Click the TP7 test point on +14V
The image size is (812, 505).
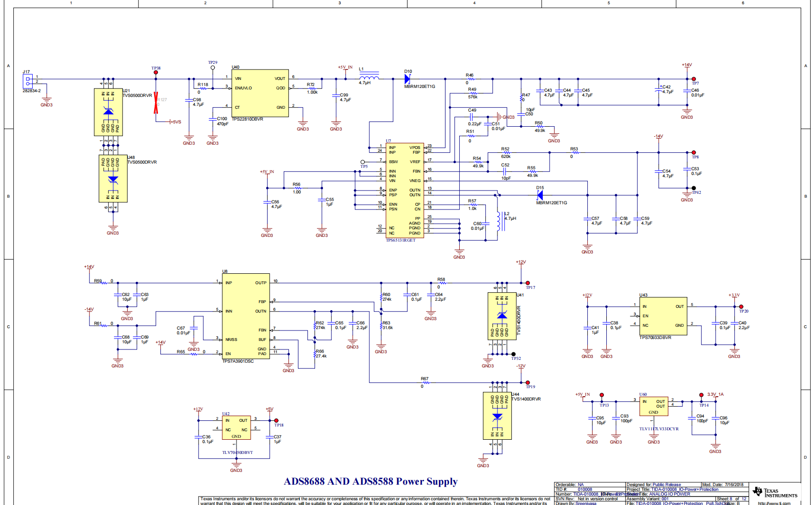(694, 79)
